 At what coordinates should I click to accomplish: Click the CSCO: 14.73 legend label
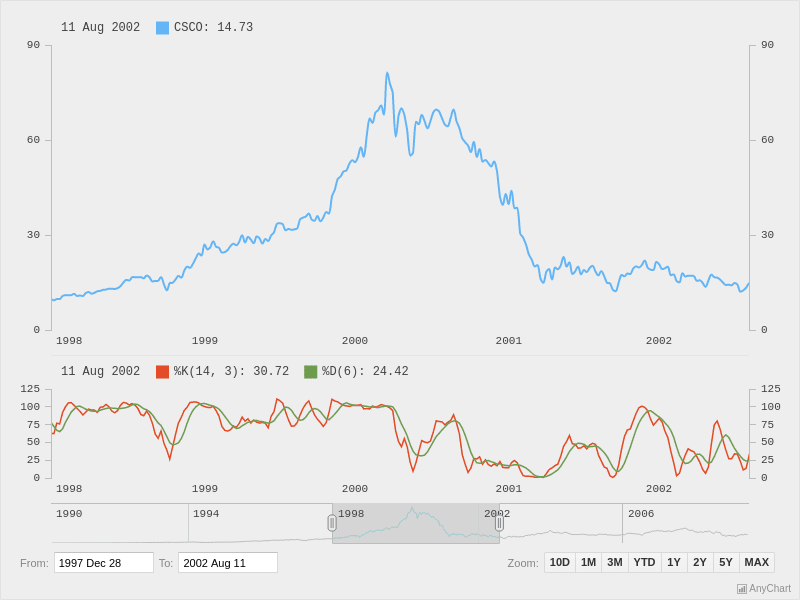point(213,27)
